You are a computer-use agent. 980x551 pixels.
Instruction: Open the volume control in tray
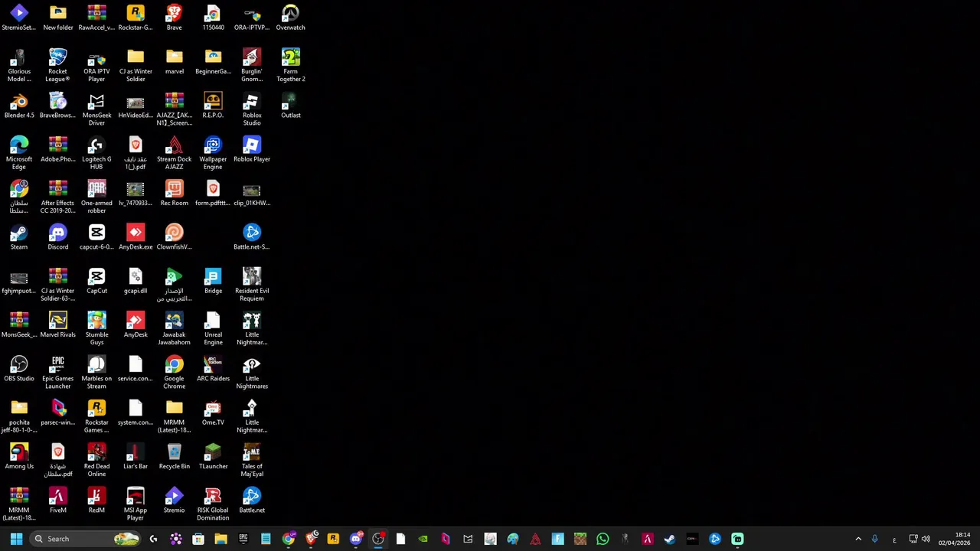(x=926, y=539)
